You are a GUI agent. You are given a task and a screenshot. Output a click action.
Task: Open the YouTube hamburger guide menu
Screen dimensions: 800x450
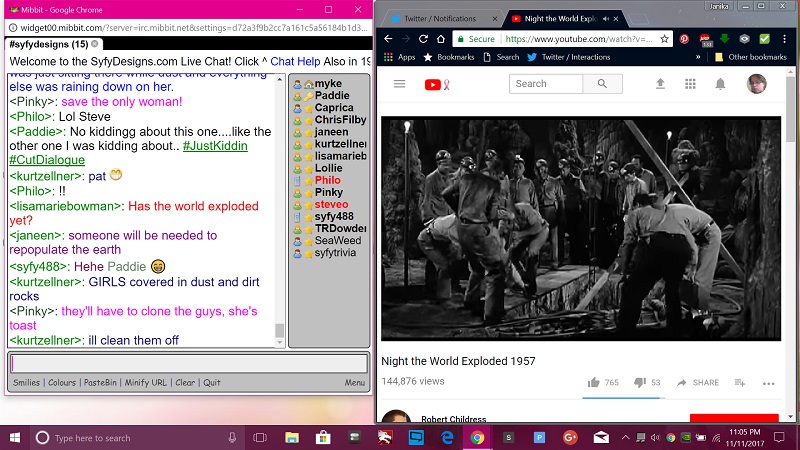(399, 84)
